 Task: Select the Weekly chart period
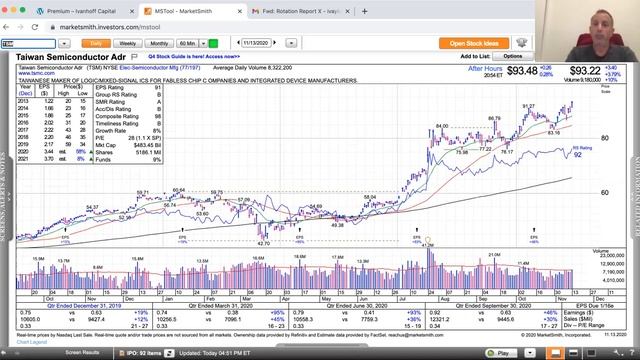click(128, 43)
